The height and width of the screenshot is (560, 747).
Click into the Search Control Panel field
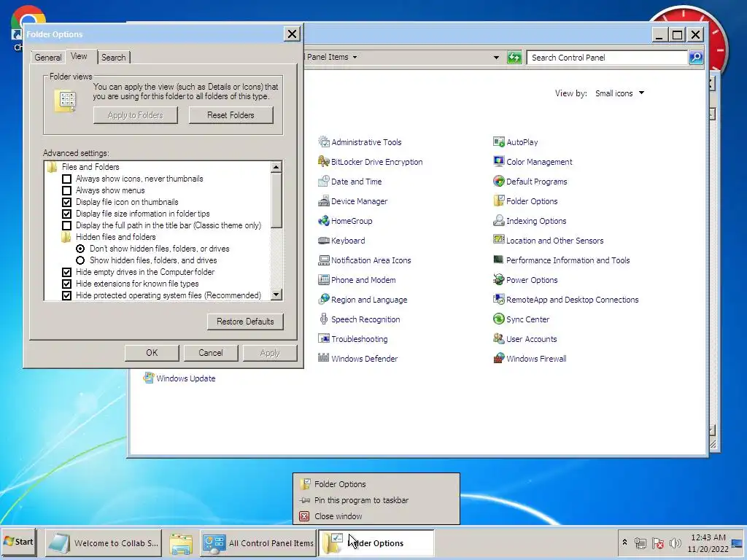pos(607,58)
